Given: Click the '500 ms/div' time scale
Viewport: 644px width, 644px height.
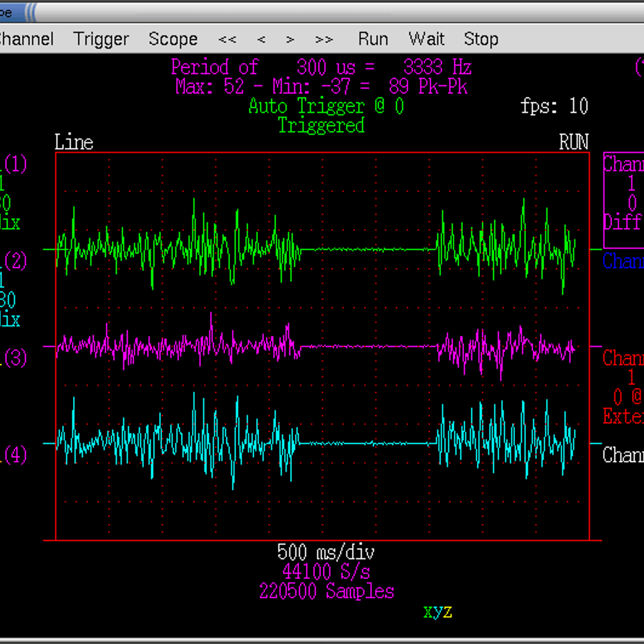Looking at the screenshot, I should (x=326, y=552).
